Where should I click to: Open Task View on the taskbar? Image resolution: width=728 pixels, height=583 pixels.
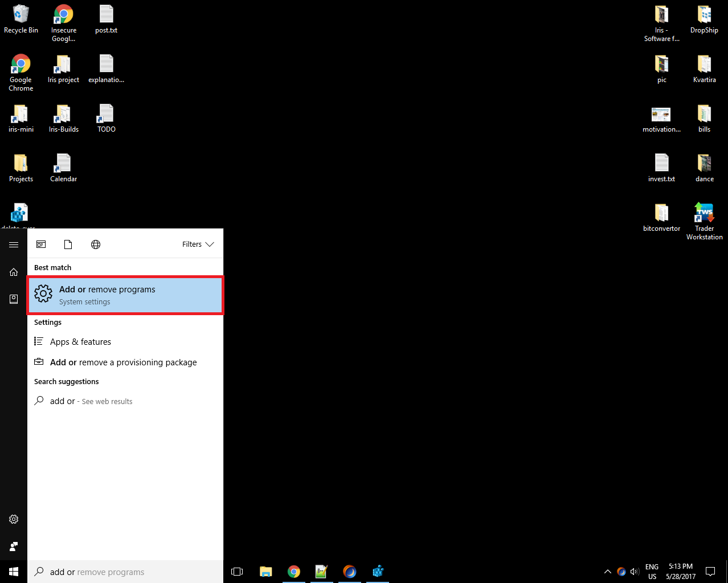click(x=237, y=572)
